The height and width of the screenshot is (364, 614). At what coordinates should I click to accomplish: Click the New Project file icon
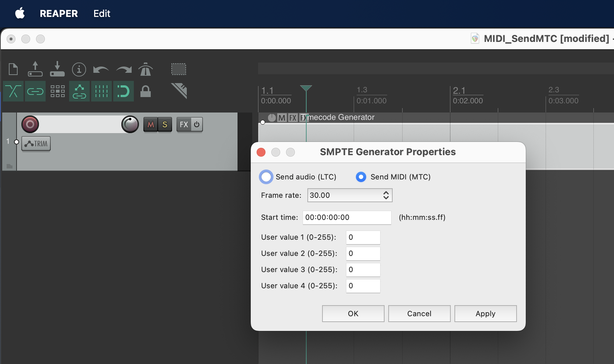(x=13, y=69)
